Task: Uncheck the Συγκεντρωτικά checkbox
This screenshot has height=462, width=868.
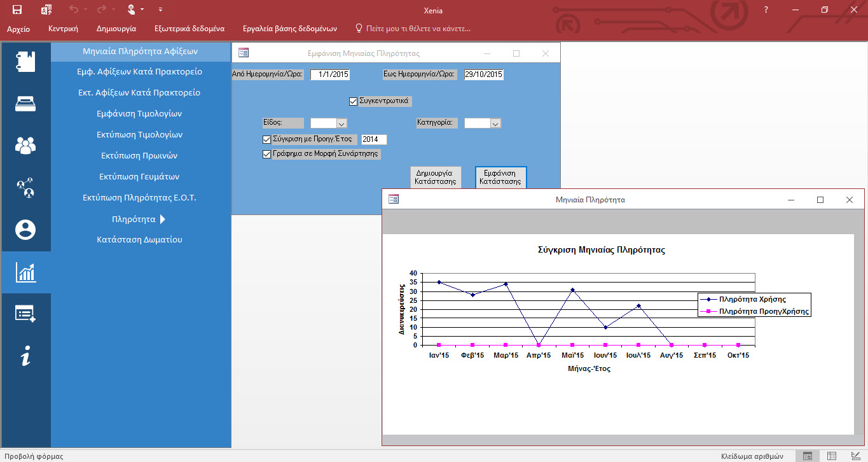Action: (354, 101)
